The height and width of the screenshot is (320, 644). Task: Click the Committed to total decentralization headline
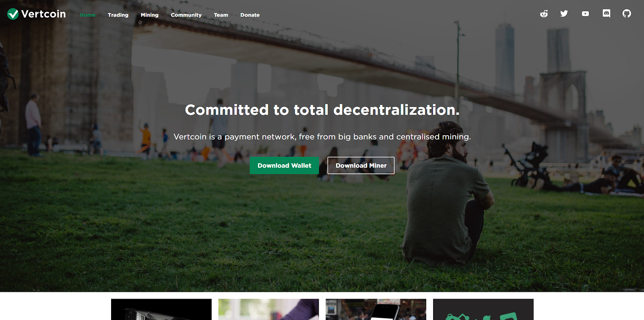322,109
